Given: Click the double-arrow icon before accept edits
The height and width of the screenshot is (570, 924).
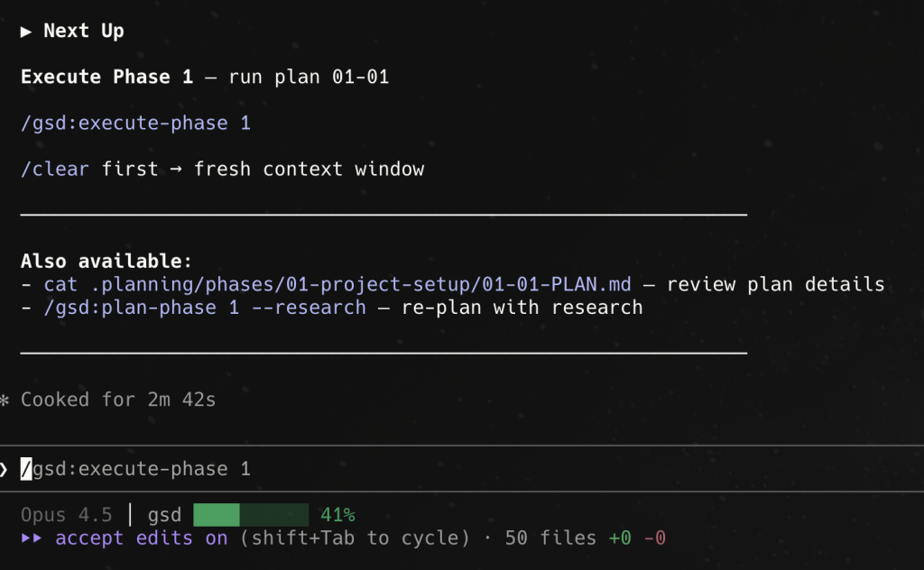Looking at the screenshot, I should coord(32,538).
